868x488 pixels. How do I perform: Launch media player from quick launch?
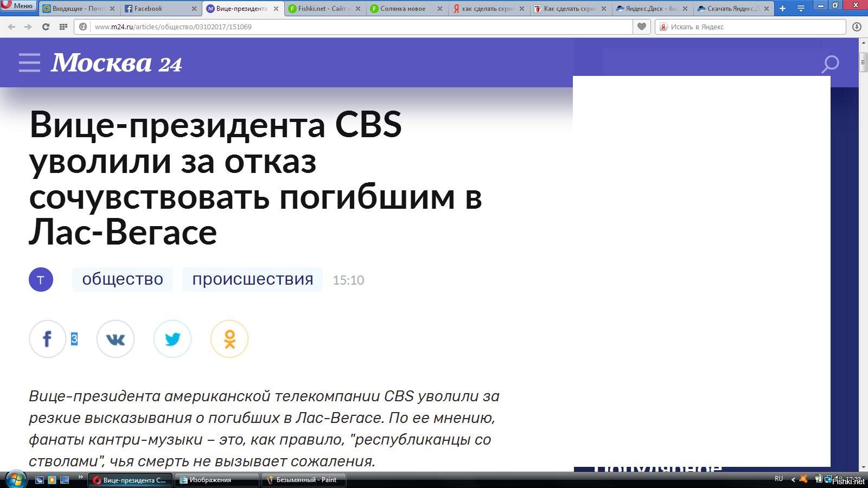click(x=52, y=480)
